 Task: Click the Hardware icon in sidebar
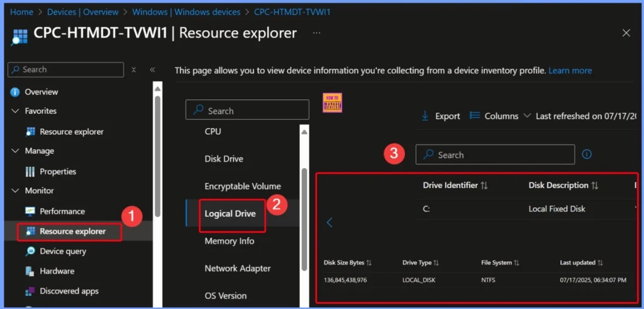coord(30,271)
